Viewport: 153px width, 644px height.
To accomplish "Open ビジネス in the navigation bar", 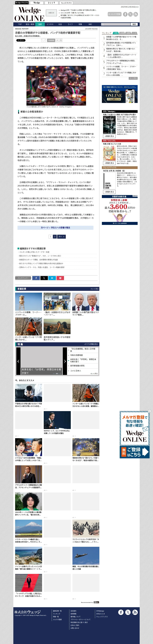I will [x=50, y=24].
